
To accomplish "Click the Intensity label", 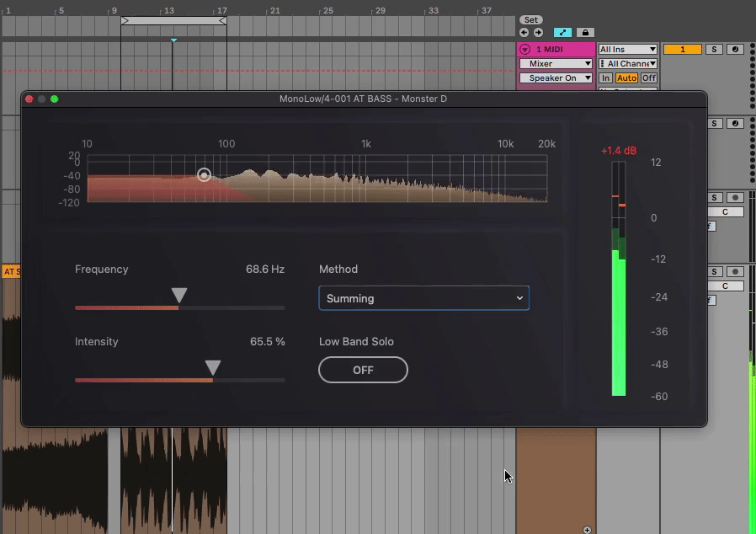I will click(x=97, y=341).
